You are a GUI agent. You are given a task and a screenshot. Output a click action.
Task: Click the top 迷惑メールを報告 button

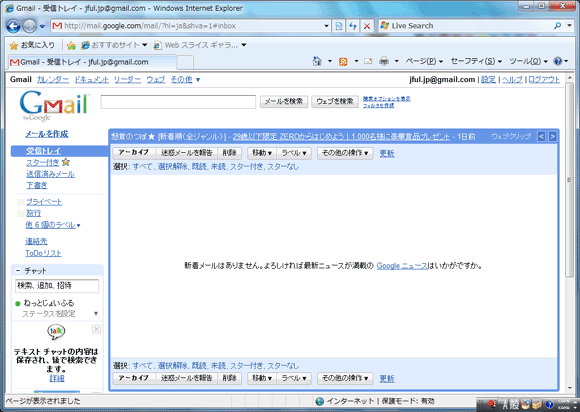coord(187,153)
